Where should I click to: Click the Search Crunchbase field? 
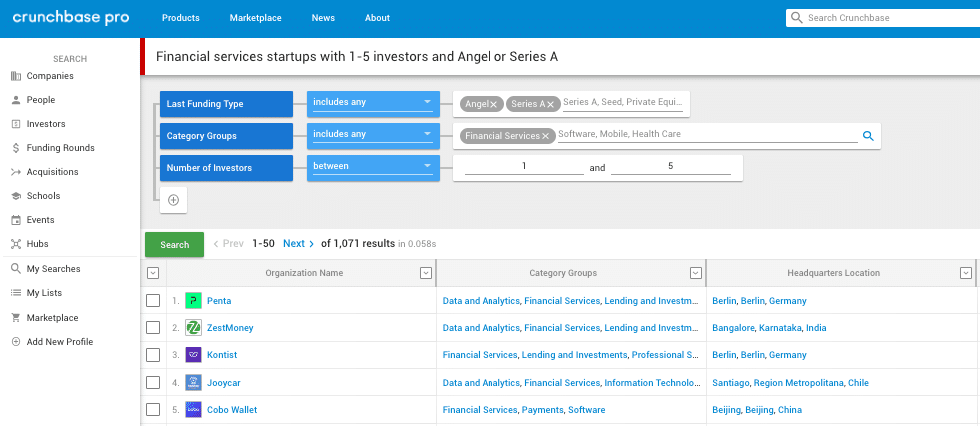point(883,18)
